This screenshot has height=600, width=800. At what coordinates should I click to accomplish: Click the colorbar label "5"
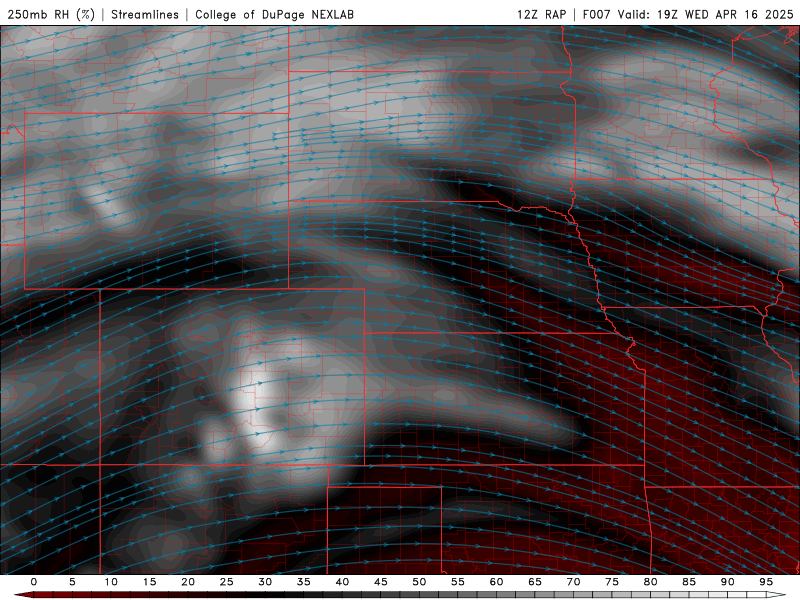coord(72,582)
